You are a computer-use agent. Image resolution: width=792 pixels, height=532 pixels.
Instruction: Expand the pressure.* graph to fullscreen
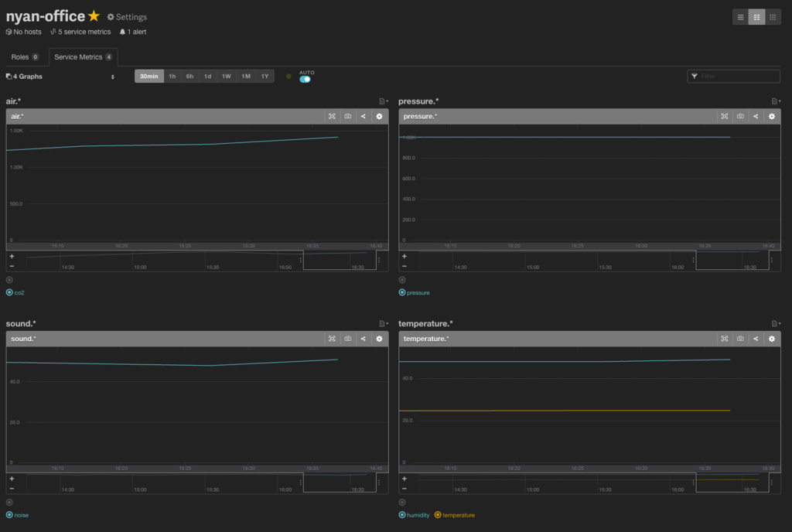point(724,117)
